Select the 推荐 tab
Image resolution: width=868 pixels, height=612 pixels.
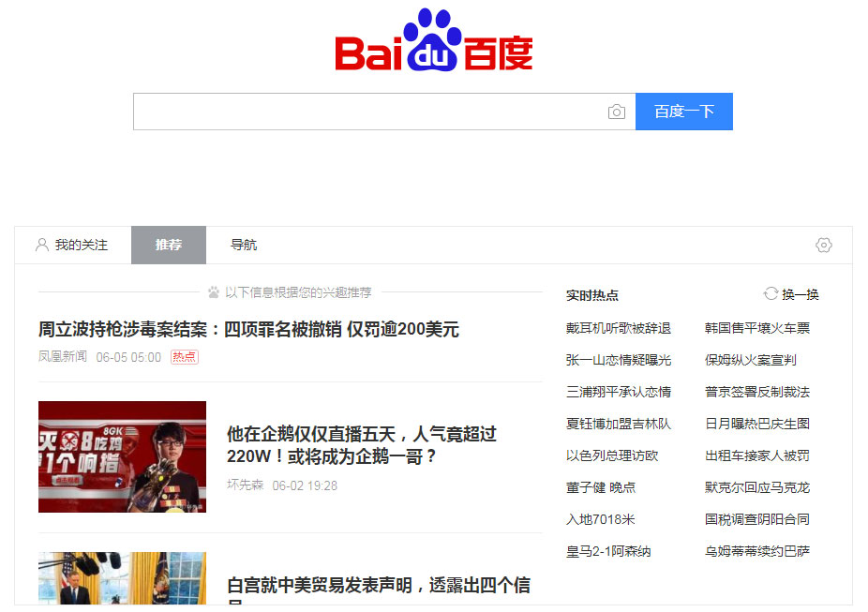[169, 245]
